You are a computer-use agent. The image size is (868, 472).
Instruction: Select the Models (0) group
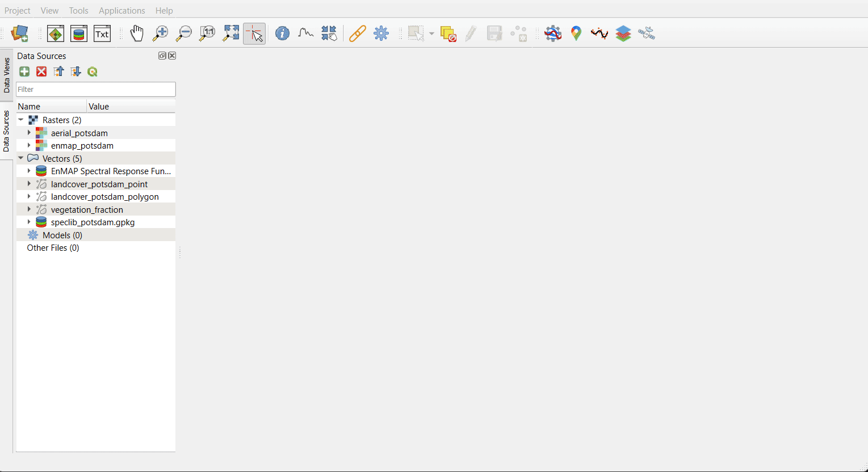62,235
